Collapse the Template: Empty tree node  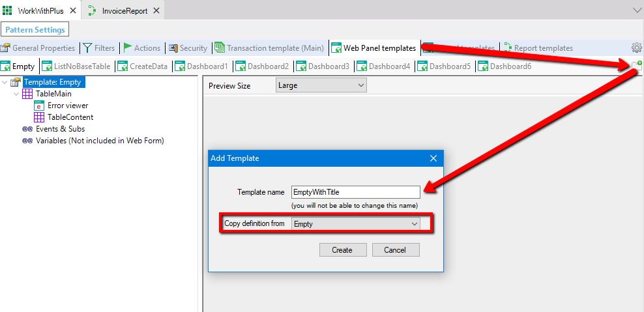coord(5,82)
